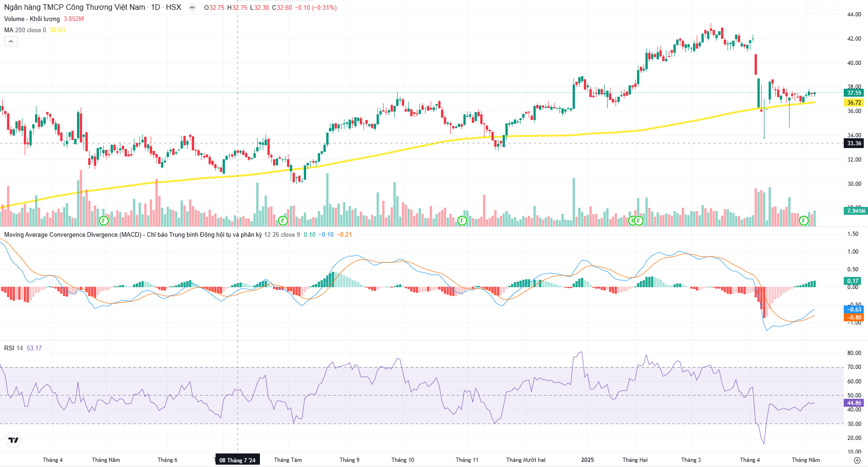The width and height of the screenshot is (868, 467).
Task: Open the F event marker near 2024 Tháng Năm
Action: point(104,220)
